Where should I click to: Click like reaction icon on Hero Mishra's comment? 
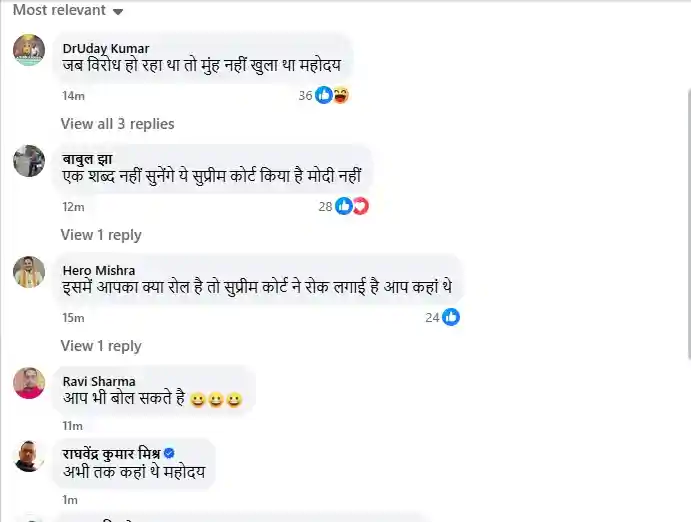(451, 317)
